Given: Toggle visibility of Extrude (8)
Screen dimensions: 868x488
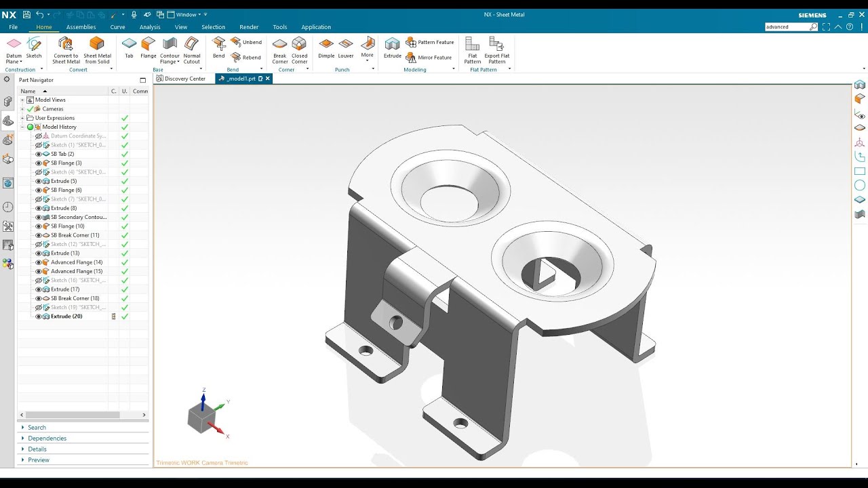Looking at the screenshot, I should click(39, 208).
